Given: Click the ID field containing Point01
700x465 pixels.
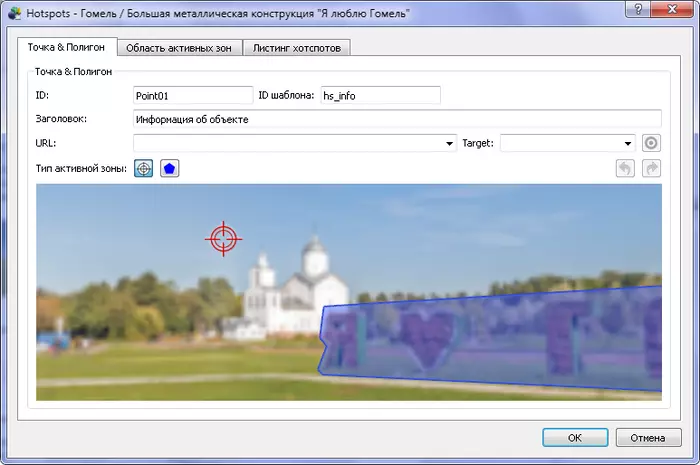Looking at the screenshot, I should pos(193,95).
